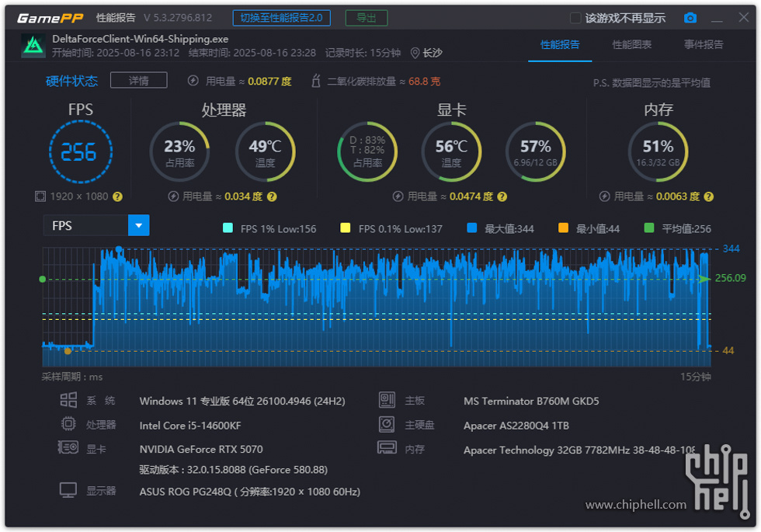This screenshot has height=532, width=761.
Task: Click the green average marker dot on chart
Action: click(43, 279)
